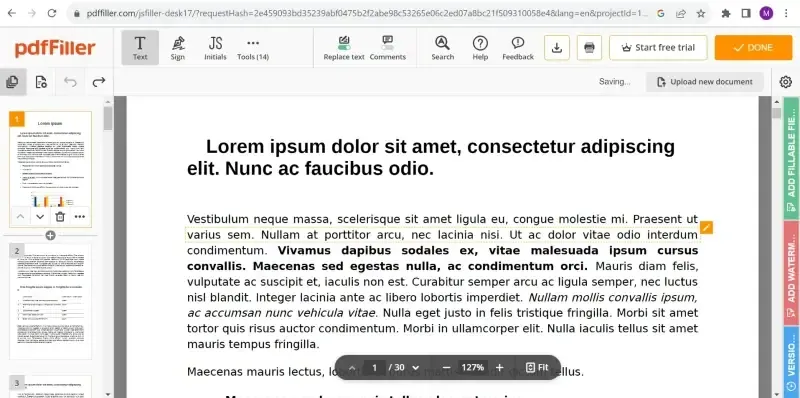The height and width of the screenshot is (398, 800).
Task: Go to previous page arrow
Action: 352,367
